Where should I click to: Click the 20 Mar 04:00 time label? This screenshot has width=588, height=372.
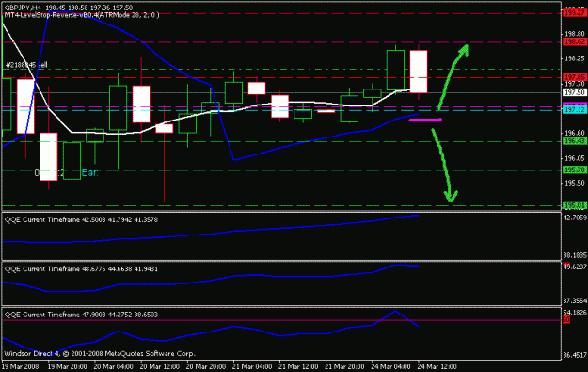tap(113, 366)
